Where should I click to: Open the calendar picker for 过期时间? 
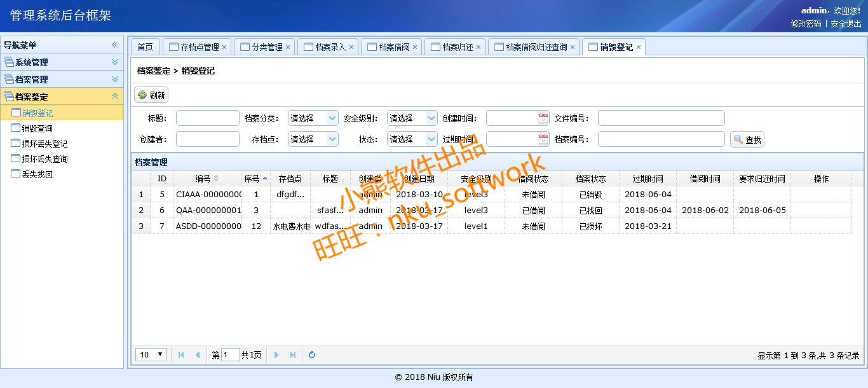click(x=543, y=139)
